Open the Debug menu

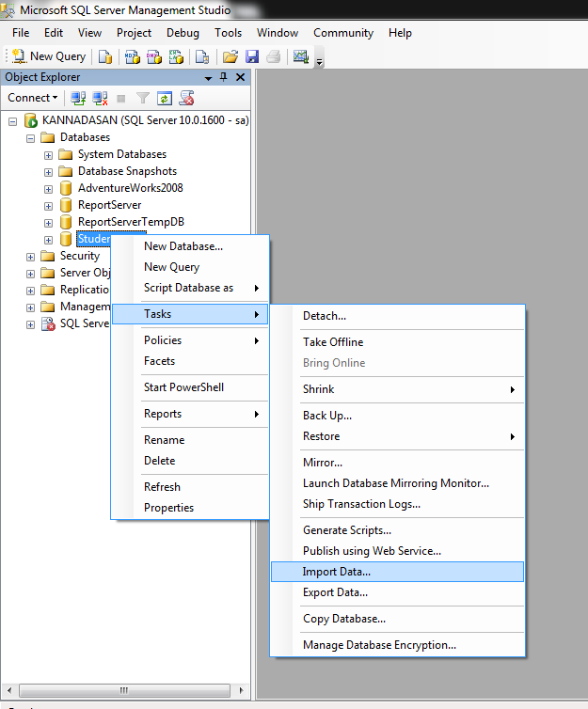[183, 33]
